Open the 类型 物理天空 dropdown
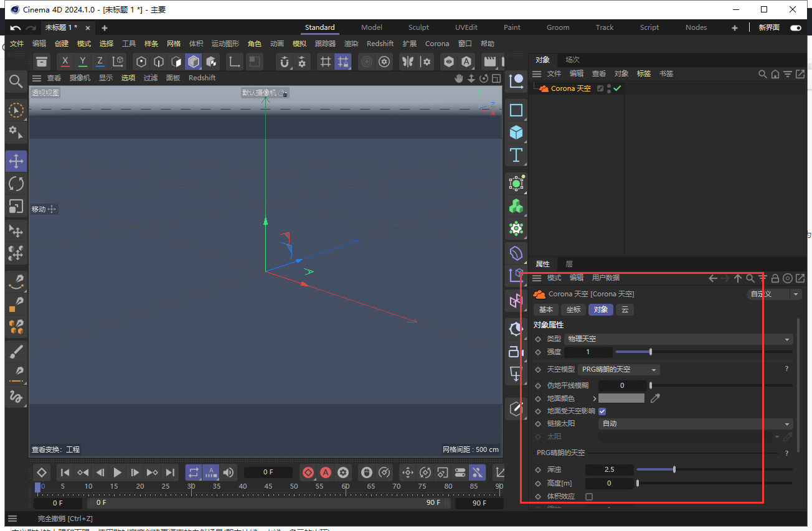The image size is (812, 531). 678,339
